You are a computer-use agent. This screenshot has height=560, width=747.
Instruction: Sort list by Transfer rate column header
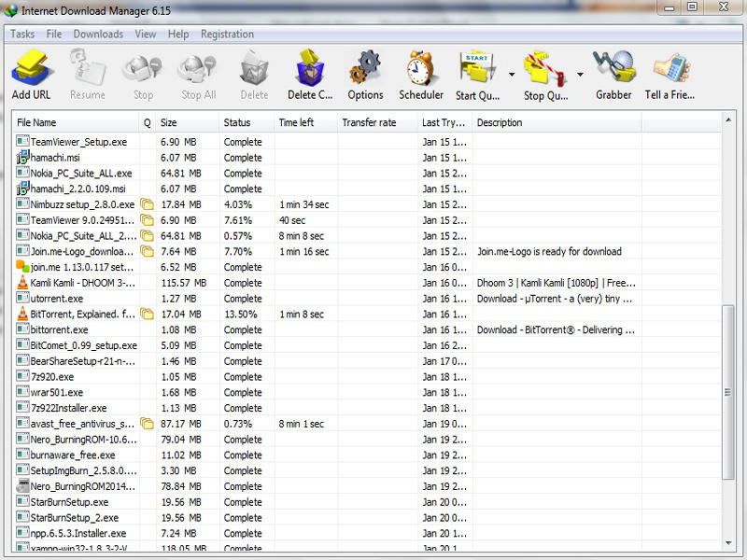(378, 123)
